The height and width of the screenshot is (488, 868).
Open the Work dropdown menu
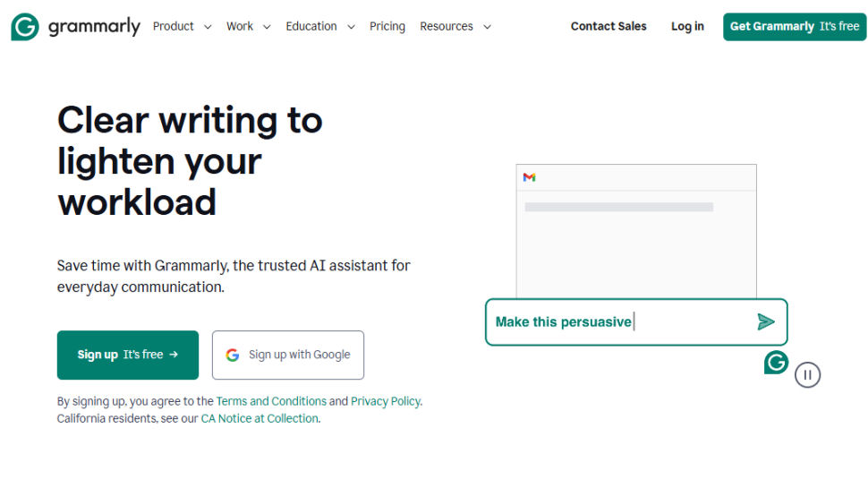pos(248,27)
